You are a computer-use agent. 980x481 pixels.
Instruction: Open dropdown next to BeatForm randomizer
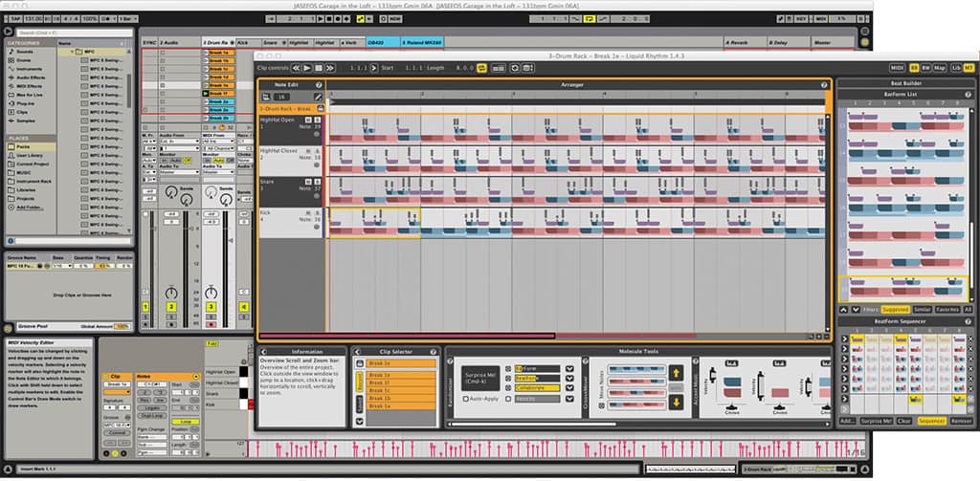coord(569,379)
